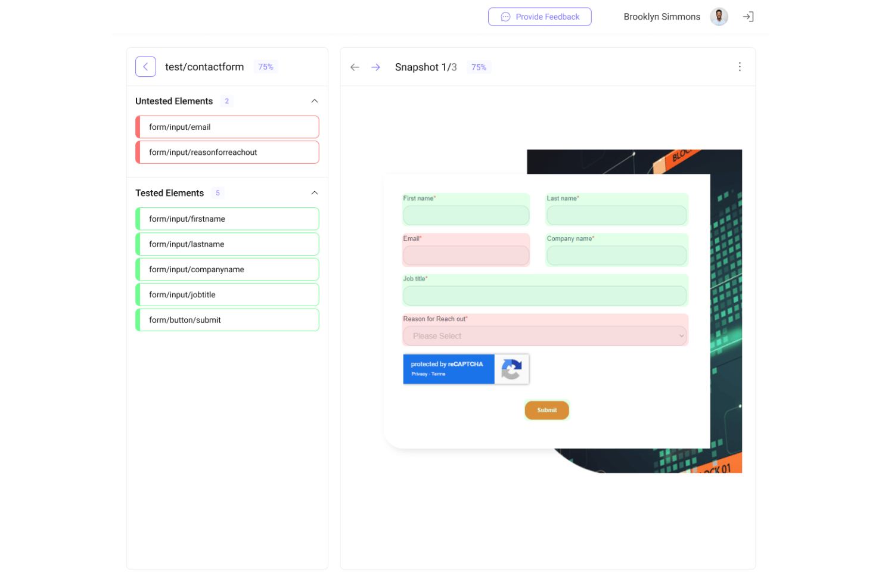The image size is (882, 588).
Task: Click the Last name input field
Action: coord(617,215)
